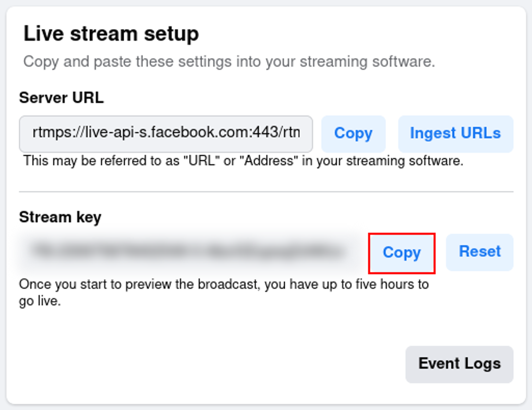Click the Live stream setup heading
This screenshot has width=532, height=410.
111,34
